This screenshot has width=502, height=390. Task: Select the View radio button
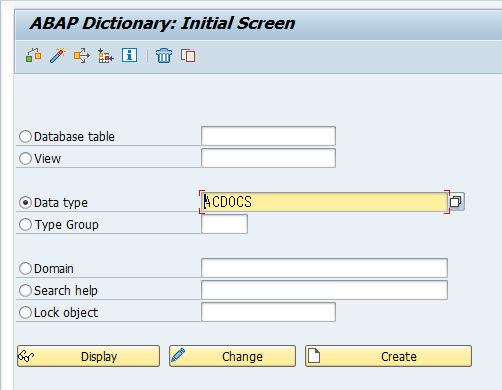pos(25,159)
